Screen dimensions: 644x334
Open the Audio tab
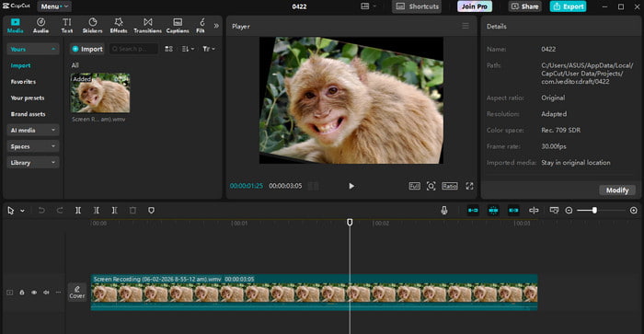pyautogui.click(x=40, y=26)
